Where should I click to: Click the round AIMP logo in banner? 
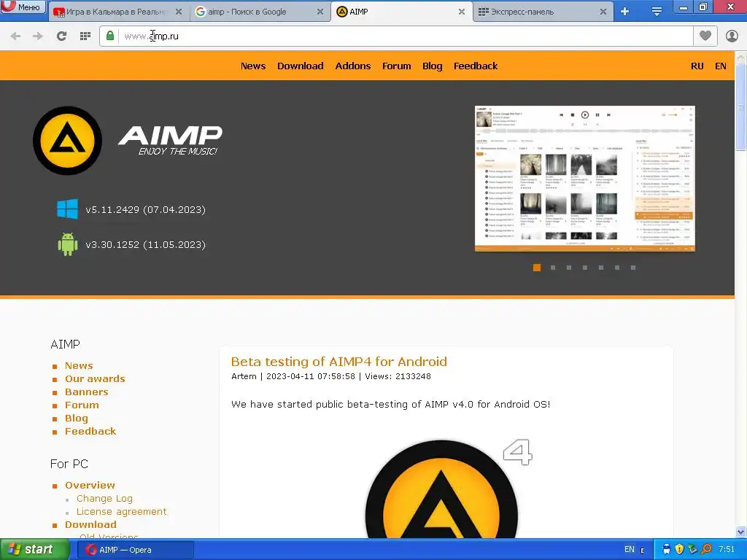[67, 141]
